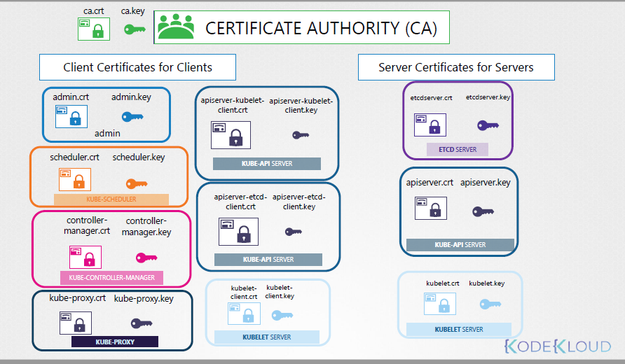Screen dimensions: 625x364
Task: Select the Client Certificates for Clients heading
Action: click(137, 67)
